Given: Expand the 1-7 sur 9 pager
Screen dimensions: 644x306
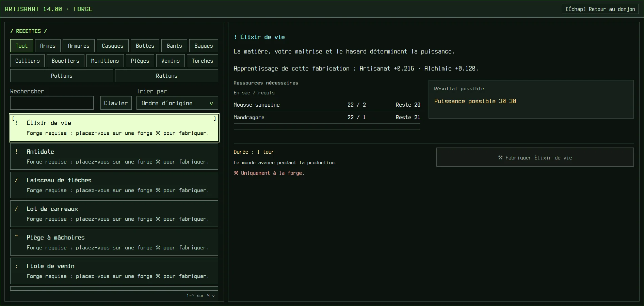Looking at the screenshot, I should click(200, 295).
